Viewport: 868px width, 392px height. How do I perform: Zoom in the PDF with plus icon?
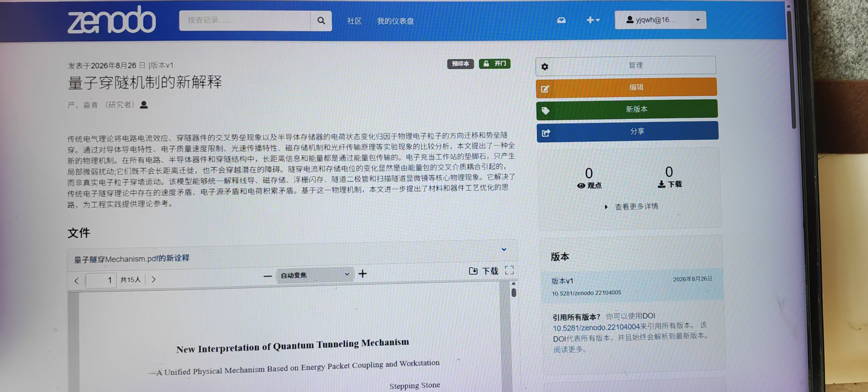point(363,274)
